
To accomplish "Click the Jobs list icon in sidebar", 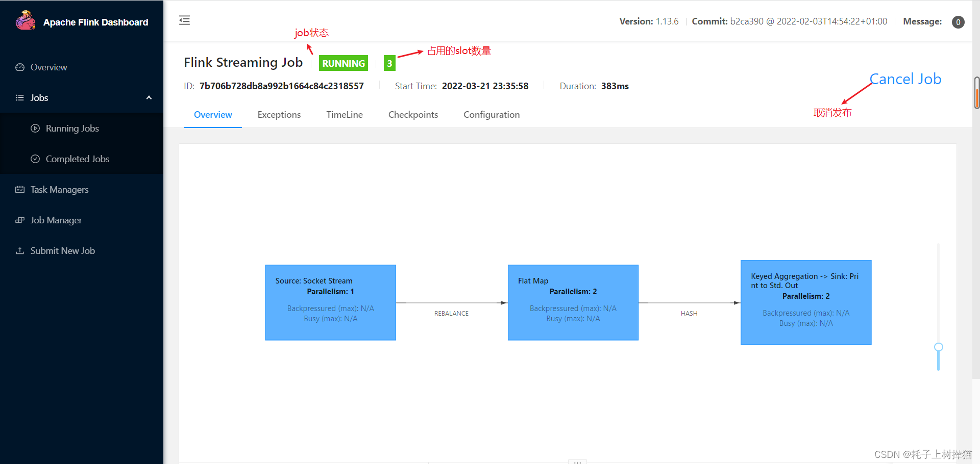I will (x=20, y=98).
